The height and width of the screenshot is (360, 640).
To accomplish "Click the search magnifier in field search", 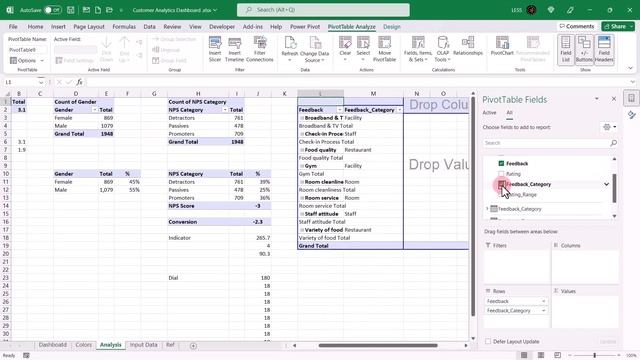I will [613, 143].
